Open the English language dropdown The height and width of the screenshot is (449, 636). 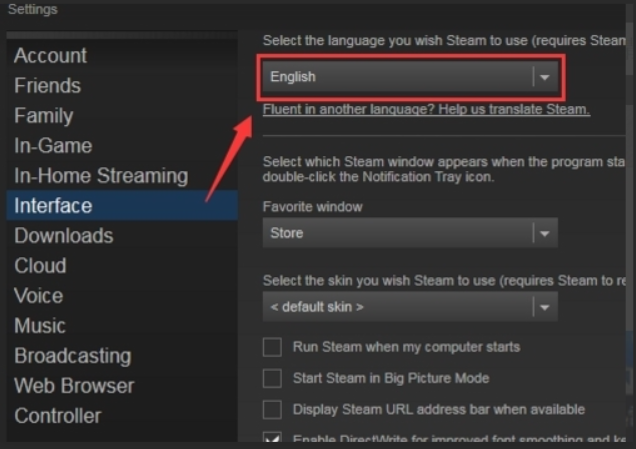point(410,77)
